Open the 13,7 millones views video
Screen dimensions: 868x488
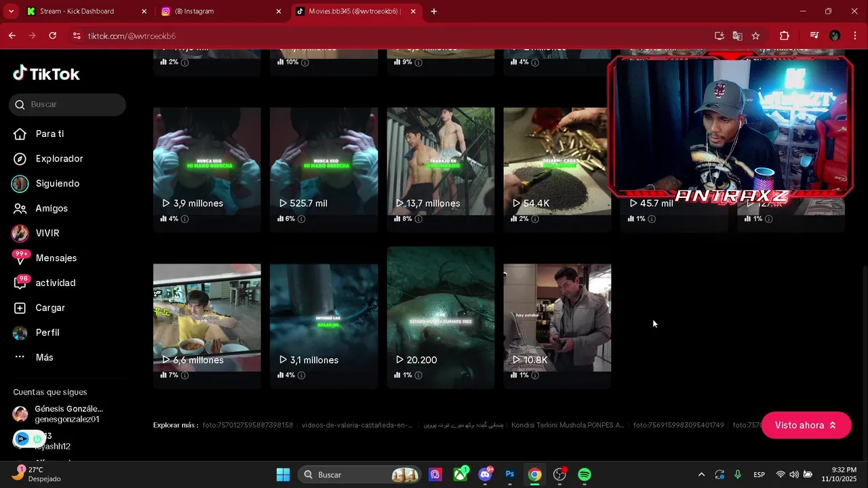coord(441,161)
